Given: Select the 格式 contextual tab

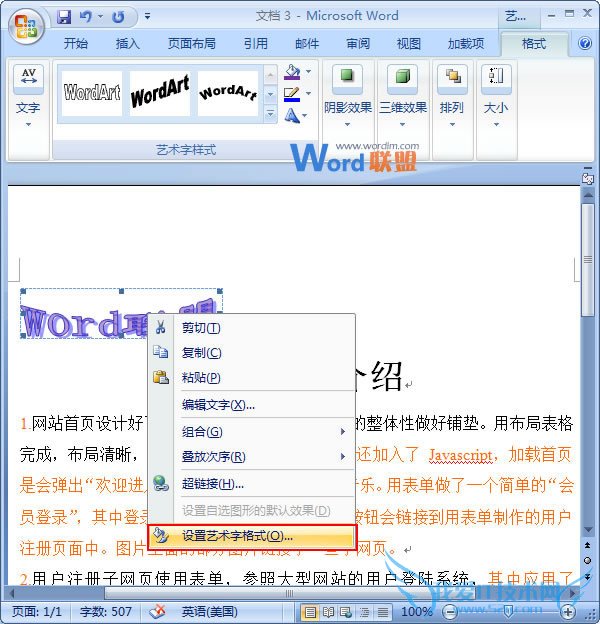Looking at the screenshot, I should coord(534,43).
